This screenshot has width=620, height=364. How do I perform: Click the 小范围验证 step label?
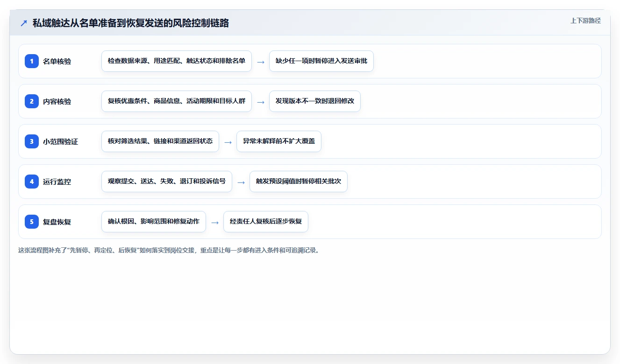click(x=61, y=142)
